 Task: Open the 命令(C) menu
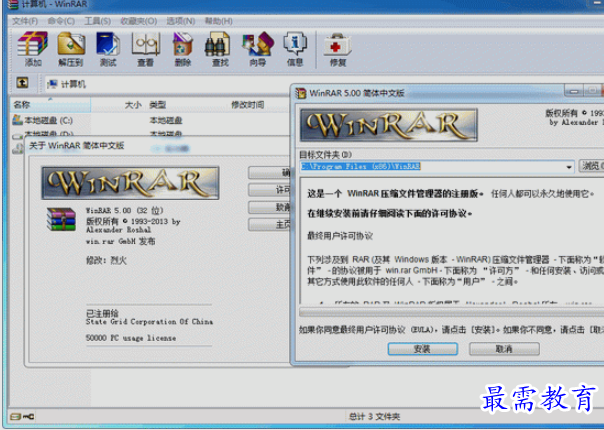tap(61, 21)
